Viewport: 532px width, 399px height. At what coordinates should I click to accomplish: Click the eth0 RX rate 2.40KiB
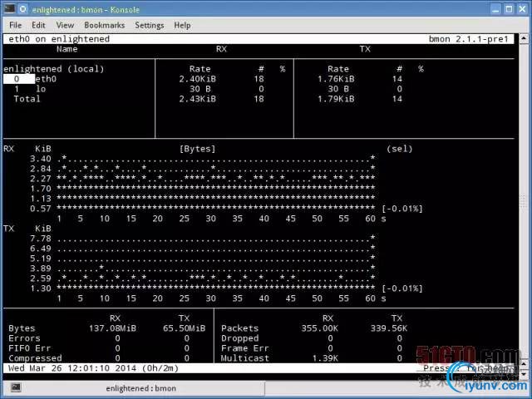pos(198,79)
